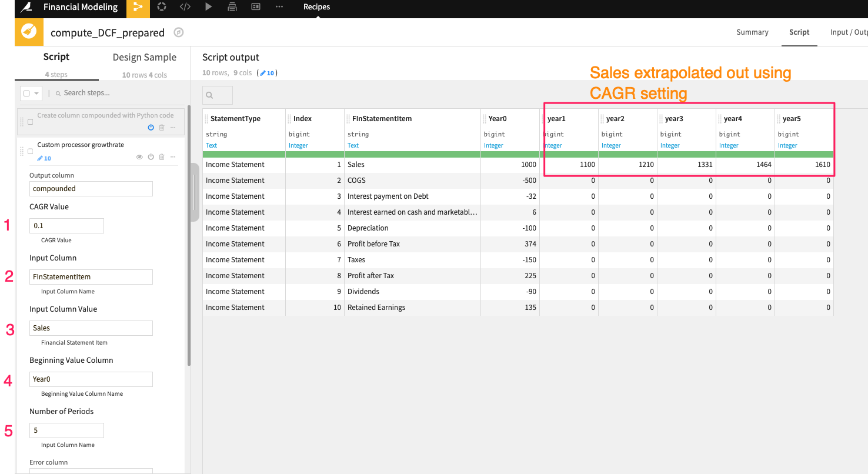Click the steps panel vertical scrollbar
The width and height of the screenshot is (868, 474).
point(189,235)
